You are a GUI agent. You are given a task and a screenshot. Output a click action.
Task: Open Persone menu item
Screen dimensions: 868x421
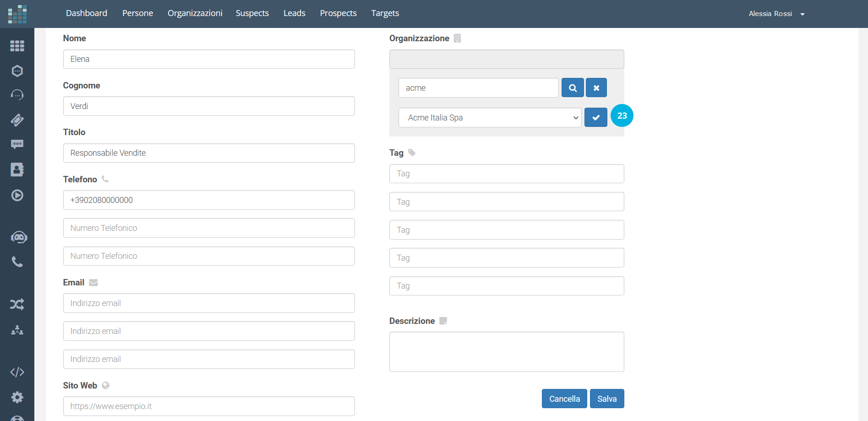point(138,13)
